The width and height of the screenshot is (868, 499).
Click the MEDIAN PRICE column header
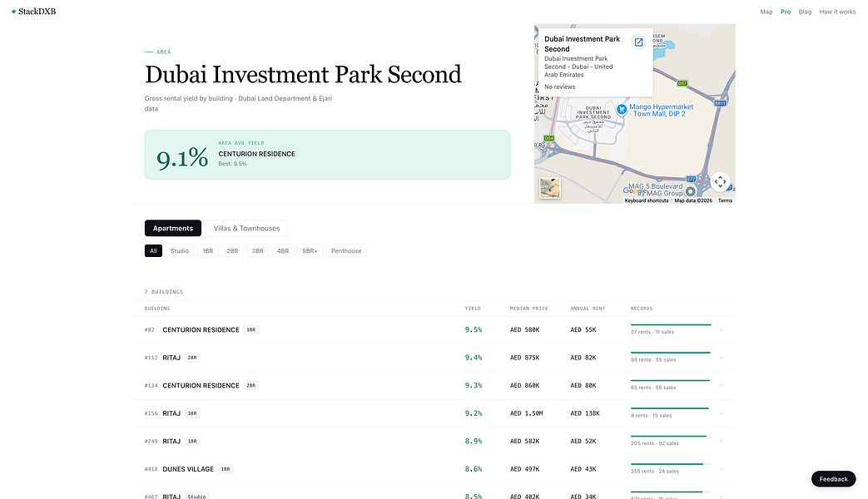coord(528,309)
